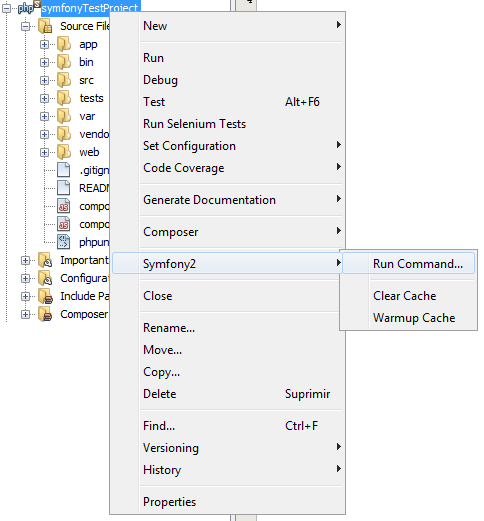The width and height of the screenshot is (484, 521).
Task: Expand the tests folder node
Action: pyautogui.click(x=44, y=98)
